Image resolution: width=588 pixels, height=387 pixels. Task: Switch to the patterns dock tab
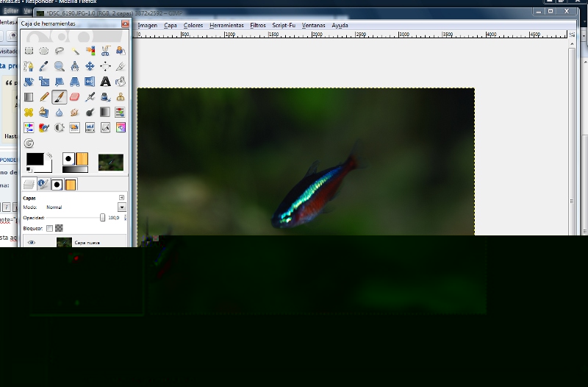coord(71,185)
